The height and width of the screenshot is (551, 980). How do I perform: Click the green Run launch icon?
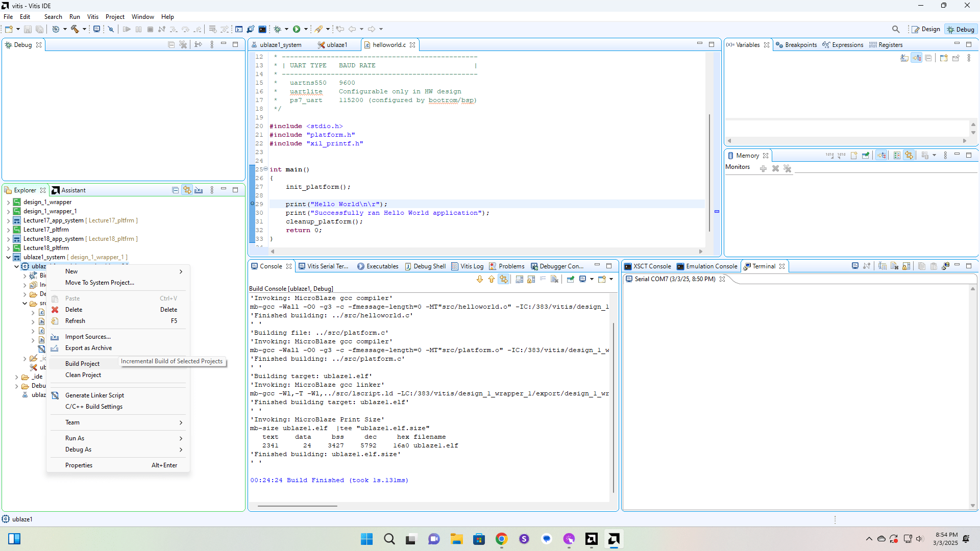[296, 29]
